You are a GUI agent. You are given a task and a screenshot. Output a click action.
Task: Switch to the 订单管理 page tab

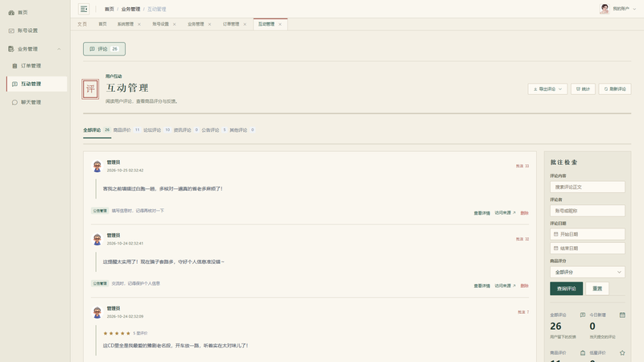click(231, 24)
